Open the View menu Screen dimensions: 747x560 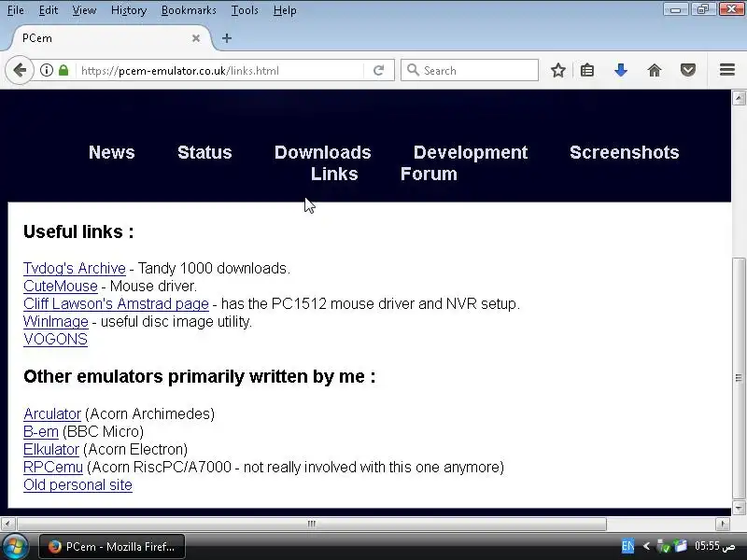(x=84, y=10)
